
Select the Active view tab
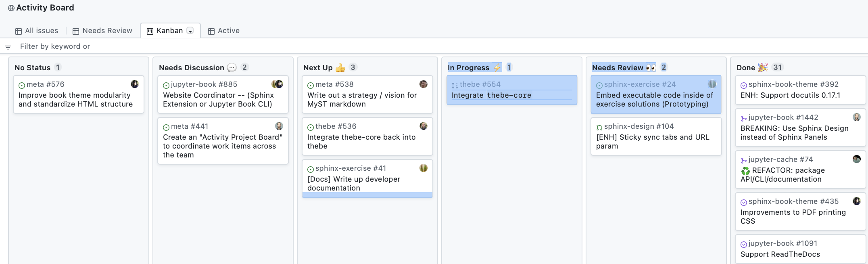[x=228, y=31]
